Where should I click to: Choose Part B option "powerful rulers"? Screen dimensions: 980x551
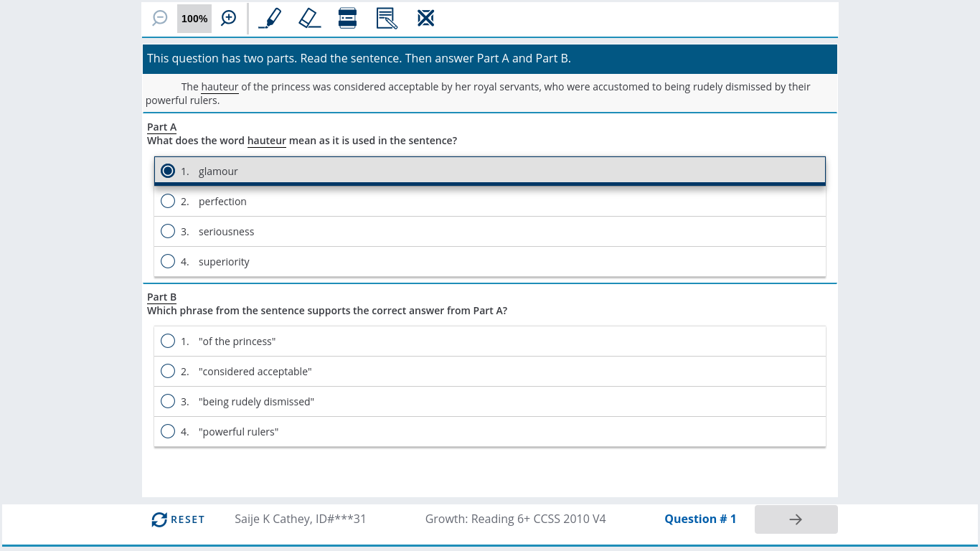pos(490,432)
